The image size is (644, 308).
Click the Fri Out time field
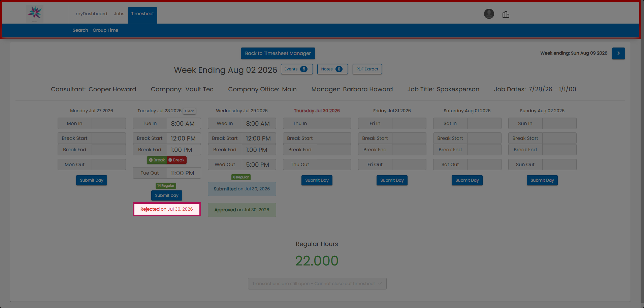coord(409,164)
